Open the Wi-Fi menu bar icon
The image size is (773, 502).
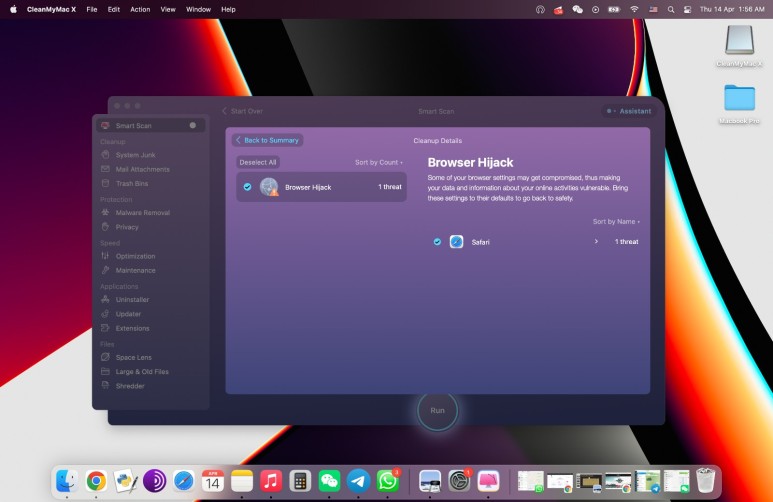tap(634, 9)
